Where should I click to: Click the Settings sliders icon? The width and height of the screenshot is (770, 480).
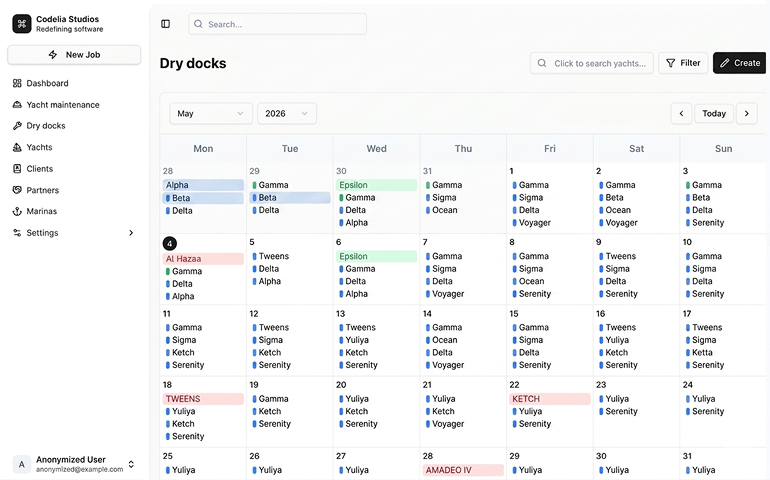[x=17, y=233]
